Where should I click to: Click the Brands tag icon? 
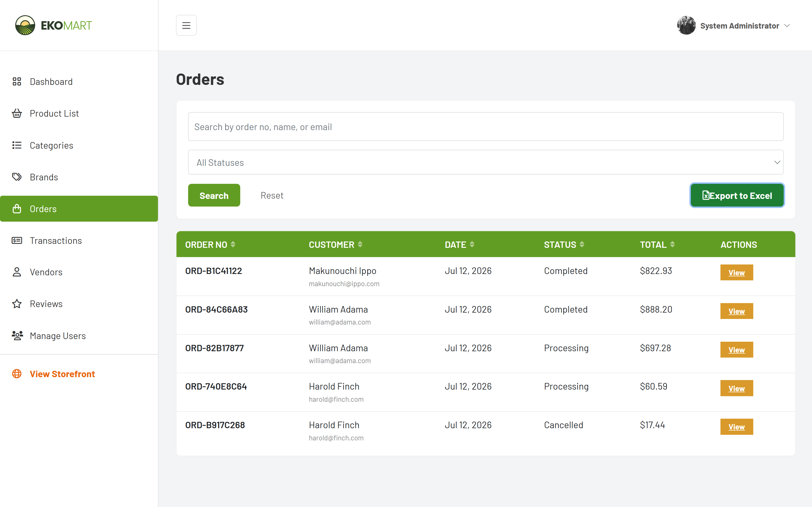click(17, 177)
